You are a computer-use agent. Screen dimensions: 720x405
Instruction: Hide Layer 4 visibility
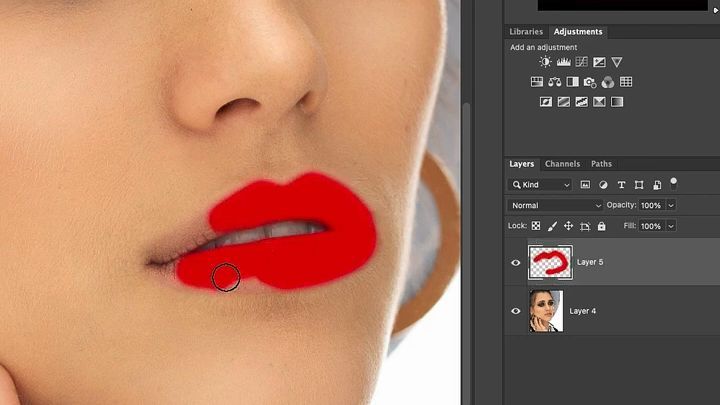(x=516, y=311)
